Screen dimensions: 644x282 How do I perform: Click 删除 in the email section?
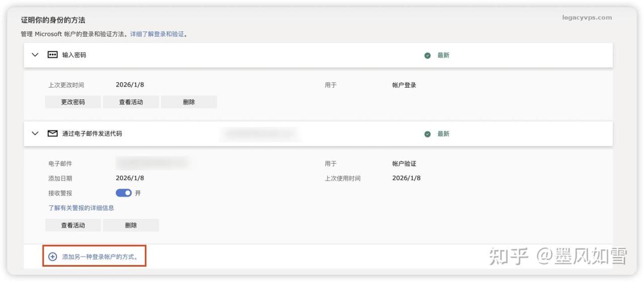click(x=131, y=225)
